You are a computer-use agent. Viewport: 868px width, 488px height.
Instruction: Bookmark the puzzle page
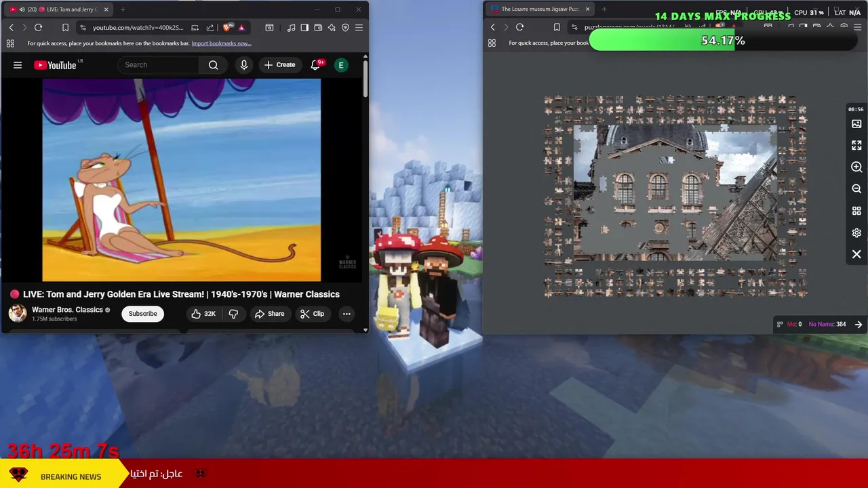(x=557, y=27)
